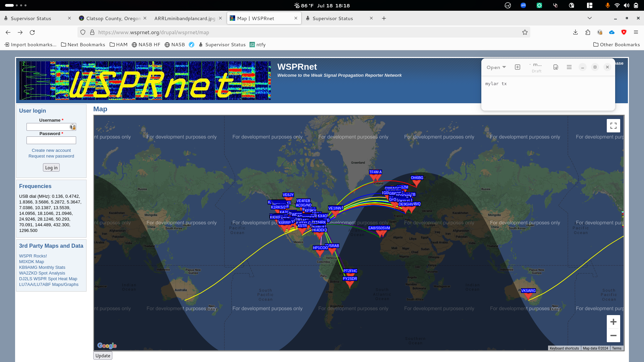The width and height of the screenshot is (644, 362).
Task: Click the tiling layout tray icon
Action: coord(590,5)
